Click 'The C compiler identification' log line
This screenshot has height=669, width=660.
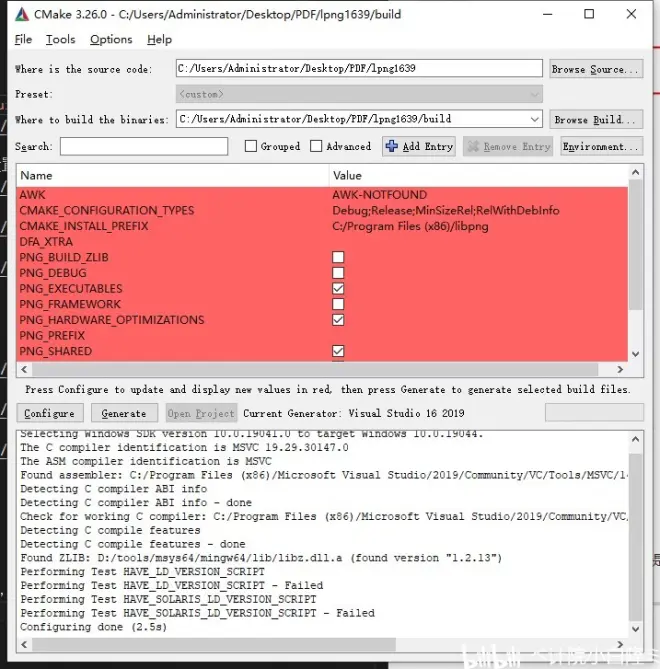tap(184, 447)
